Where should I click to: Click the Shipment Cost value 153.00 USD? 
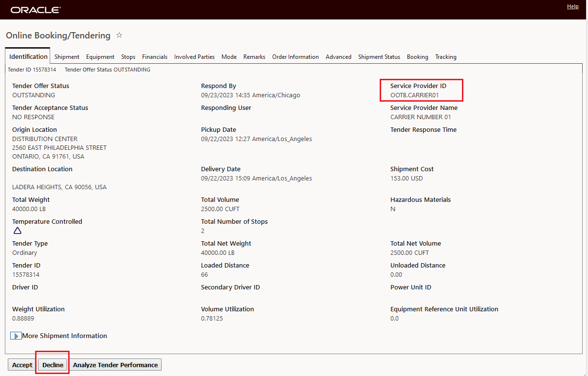click(x=406, y=179)
